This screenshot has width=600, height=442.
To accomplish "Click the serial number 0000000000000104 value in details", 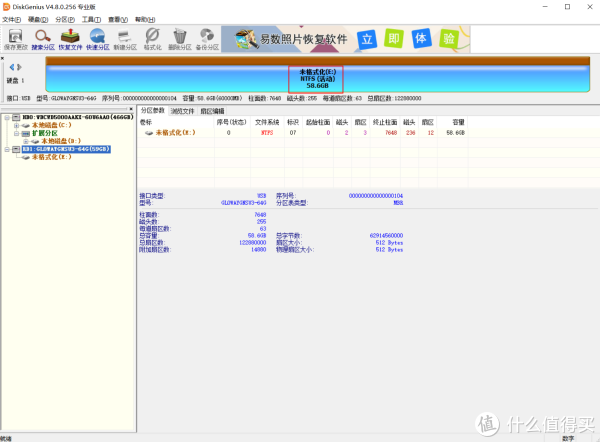I will (x=376, y=196).
